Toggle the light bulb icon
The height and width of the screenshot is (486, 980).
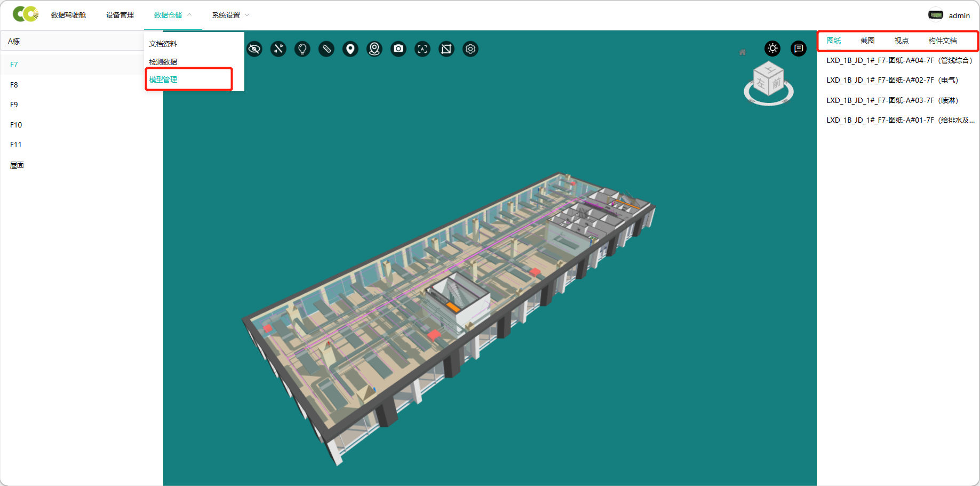click(302, 49)
